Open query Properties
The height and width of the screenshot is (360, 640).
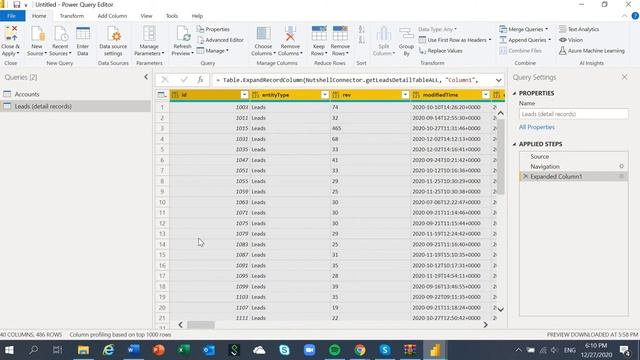click(213, 29)
